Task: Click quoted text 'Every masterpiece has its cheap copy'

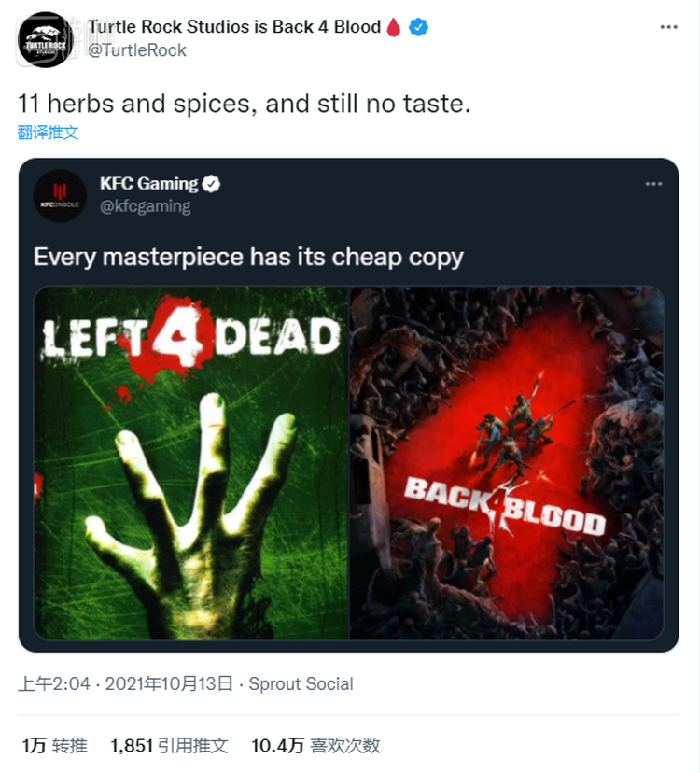Action: pyautogui.click(x=248, y=257)
